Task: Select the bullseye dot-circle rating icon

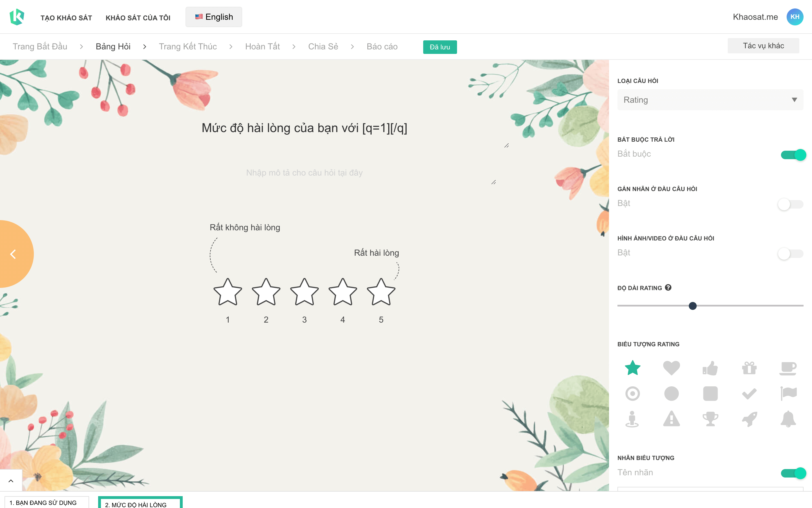Action: [x=632, y=393]
